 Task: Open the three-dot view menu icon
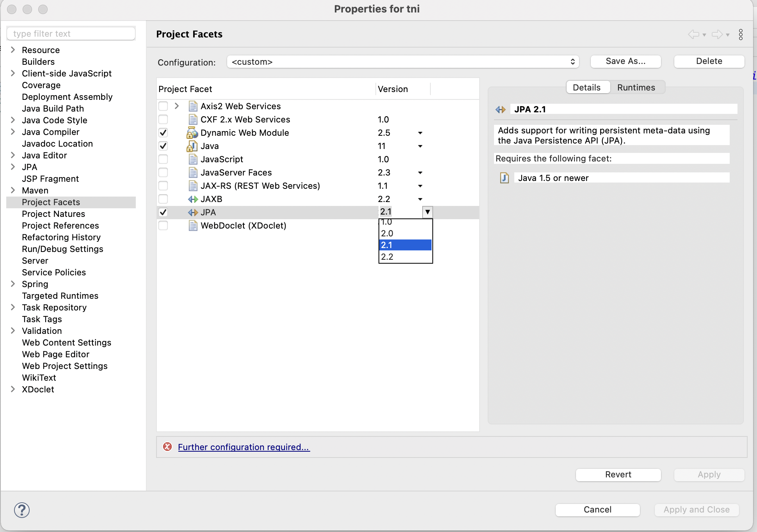741,34
